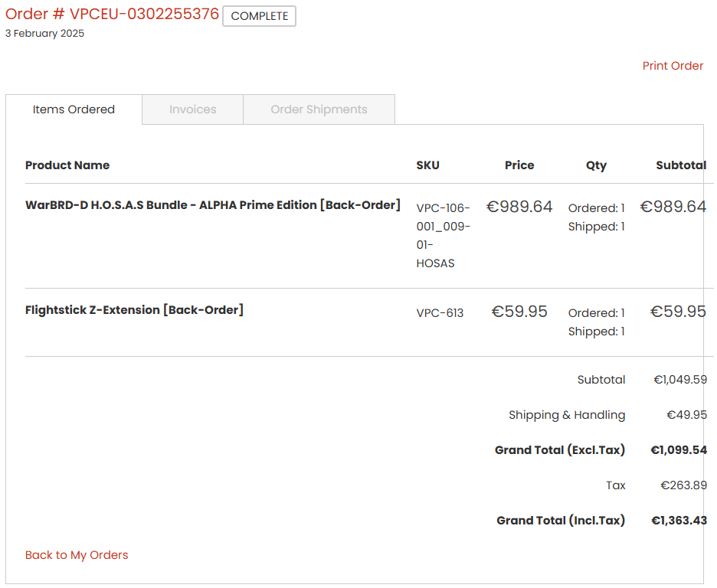Screen dimensions: 717x588
Task: Go back to My Orders
Action: click(77, 555)
